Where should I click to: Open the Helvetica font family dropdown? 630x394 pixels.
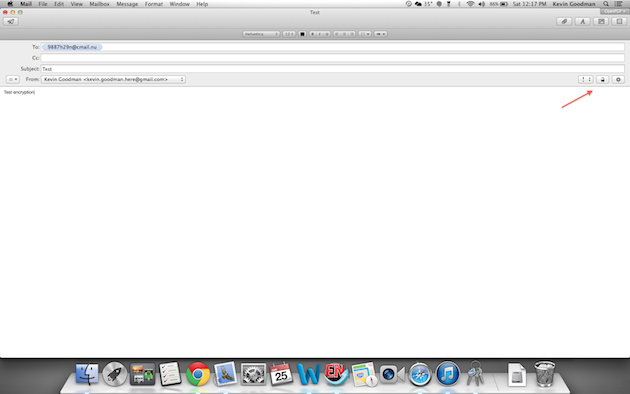261,34
